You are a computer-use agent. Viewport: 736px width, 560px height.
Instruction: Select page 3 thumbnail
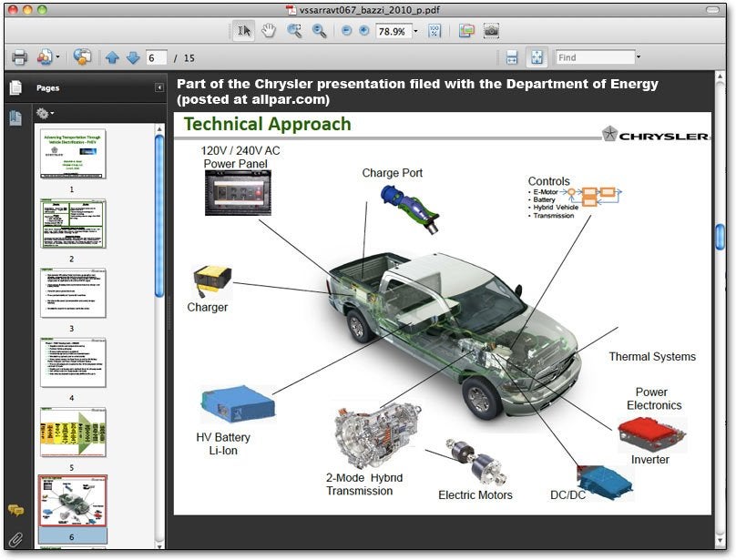tap(73, 293)
